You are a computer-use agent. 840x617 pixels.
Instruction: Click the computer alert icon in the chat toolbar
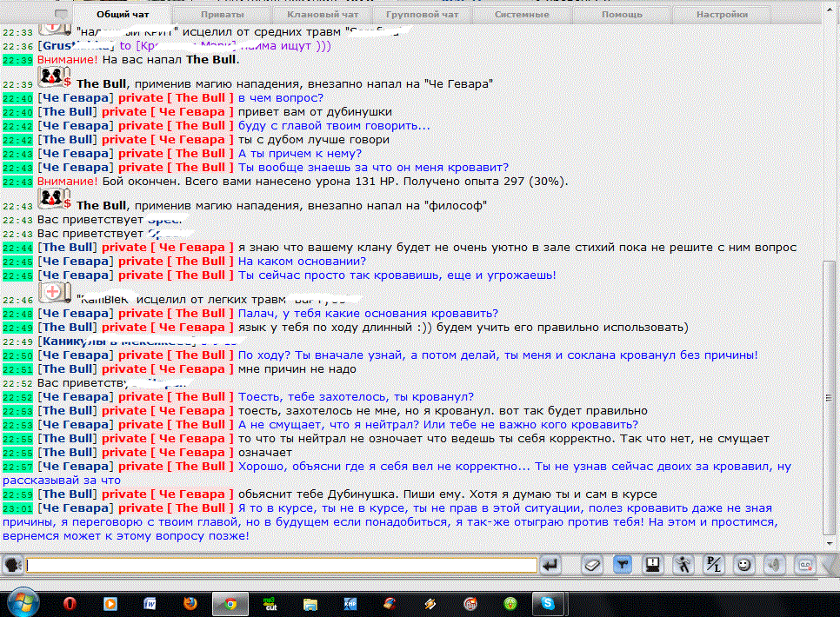pyautogui.click(x=652, y=565)
